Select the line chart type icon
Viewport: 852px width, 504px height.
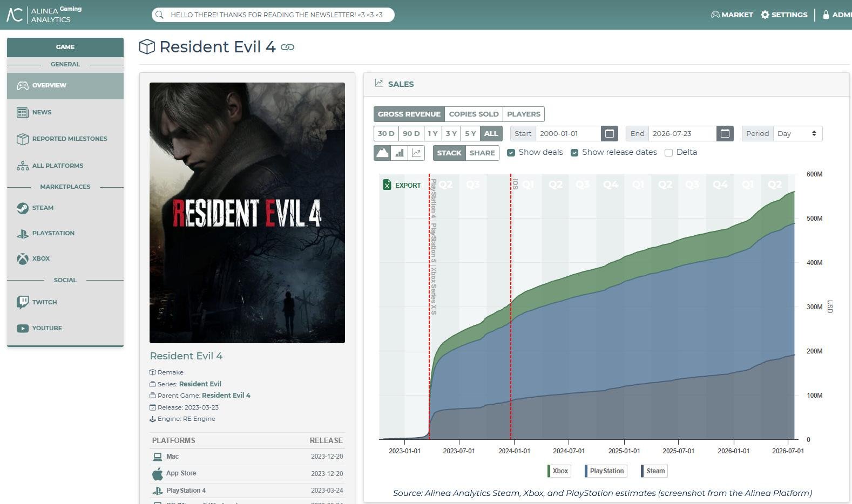click(x=417, y=153)
